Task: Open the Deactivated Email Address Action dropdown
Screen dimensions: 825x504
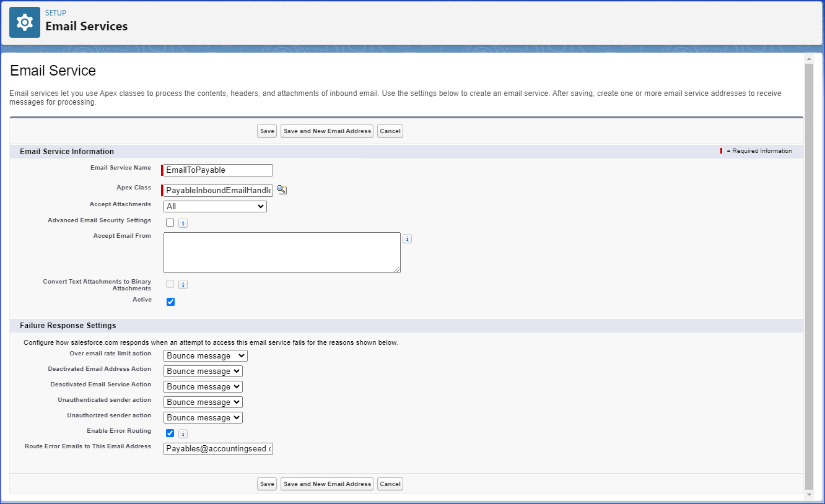Action: (203, 371)
